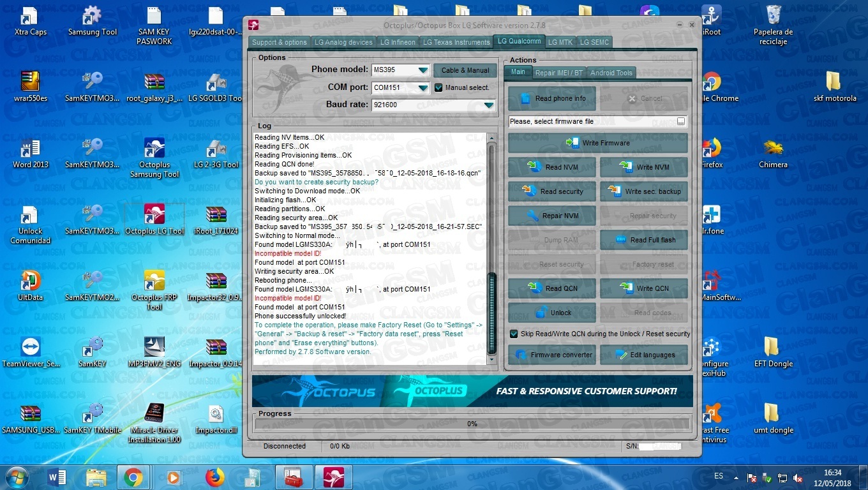Open the Octoplus LG Tool desktop icon
Viewport: 868px width, 490px height.
pos(154,219)
